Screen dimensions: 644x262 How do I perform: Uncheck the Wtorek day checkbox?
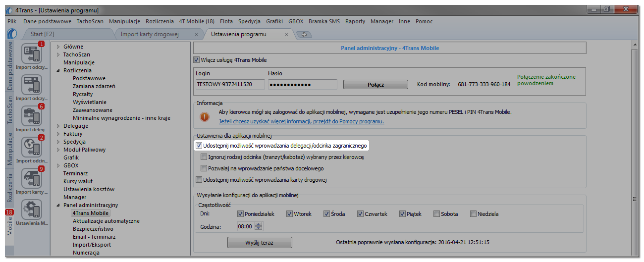pos(289,214)
